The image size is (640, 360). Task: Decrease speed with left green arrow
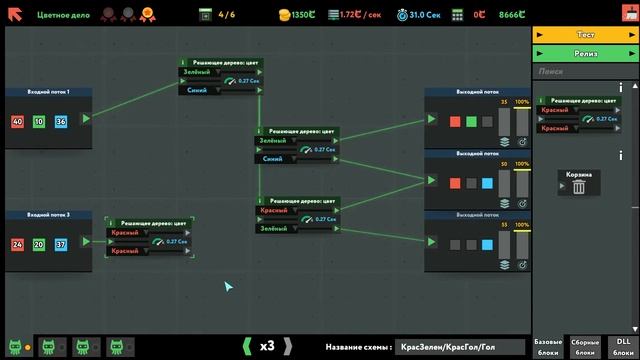point(247,346)
